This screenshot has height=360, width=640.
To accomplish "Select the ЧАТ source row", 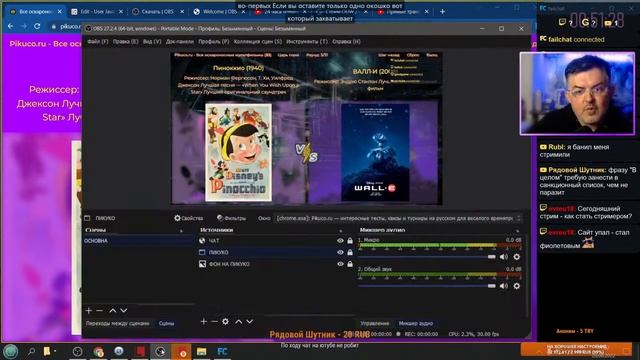I will [276, 241].
